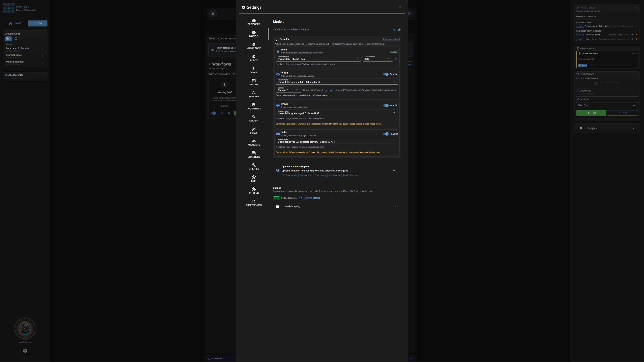Open options menu for Demo launch checklist
Screen dimensions: 644x362
coord(42,49)
